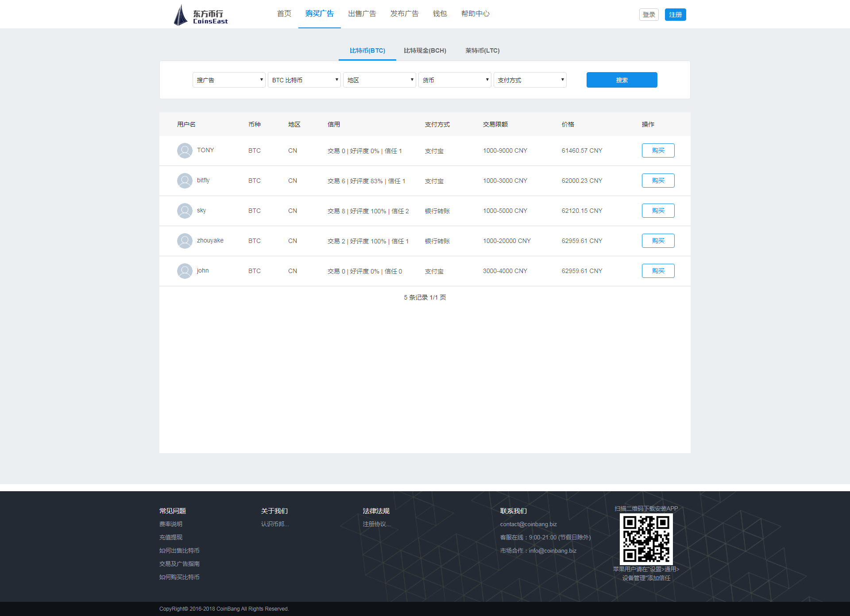The image size is (850, 616).
Task: Click sky's avatar icon
Action: pyautogui.click(x=185, y=211)
